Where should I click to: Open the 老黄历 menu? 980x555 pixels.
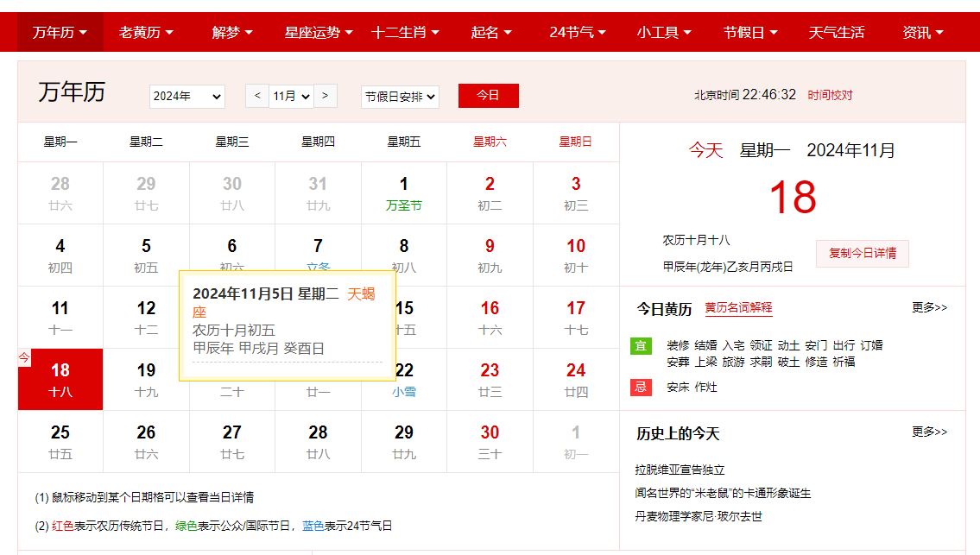(146, 32)
